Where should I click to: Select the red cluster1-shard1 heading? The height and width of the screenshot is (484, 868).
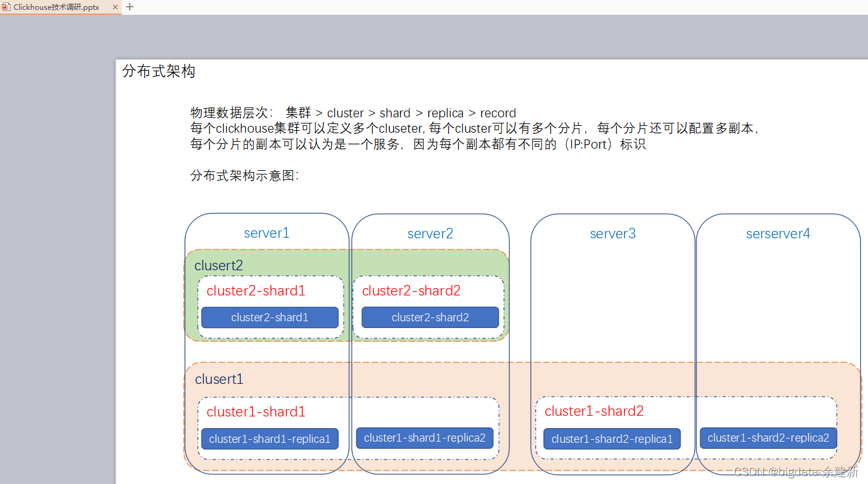pyautogui.click(x=256, y=412)
